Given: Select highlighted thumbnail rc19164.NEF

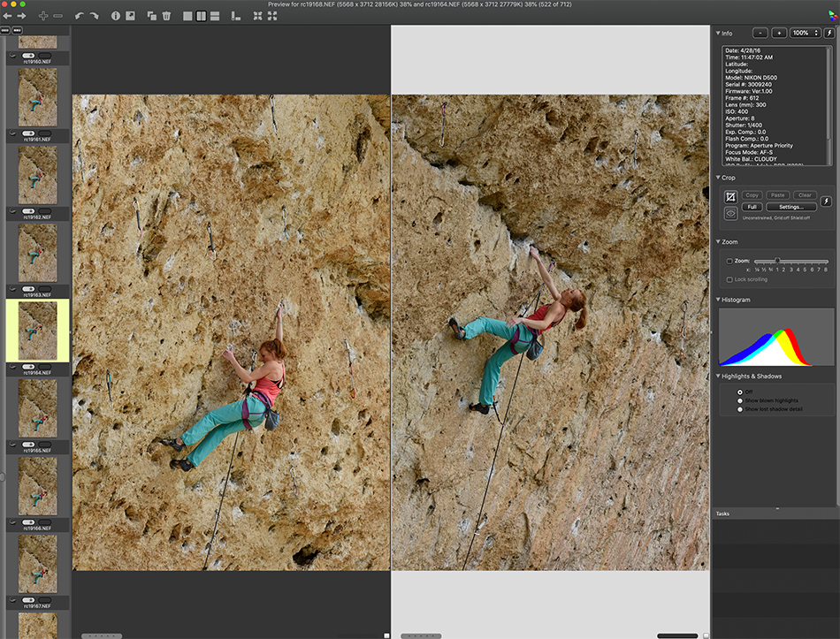Looking at the screenshot, I should pyautogui.click(x=37, y=331).
